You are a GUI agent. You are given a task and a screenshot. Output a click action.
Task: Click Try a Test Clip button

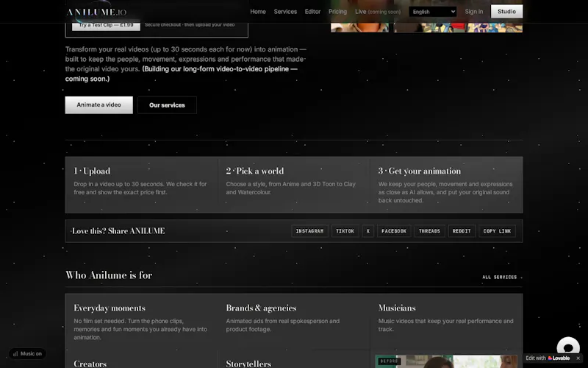click(x=106, y=25)
